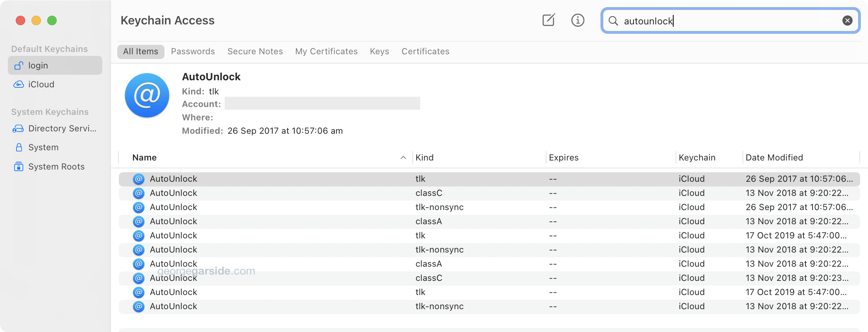This screenshot has height=332, width=868.
Task: Focus the autounlock search field
Action: point(731,20)
